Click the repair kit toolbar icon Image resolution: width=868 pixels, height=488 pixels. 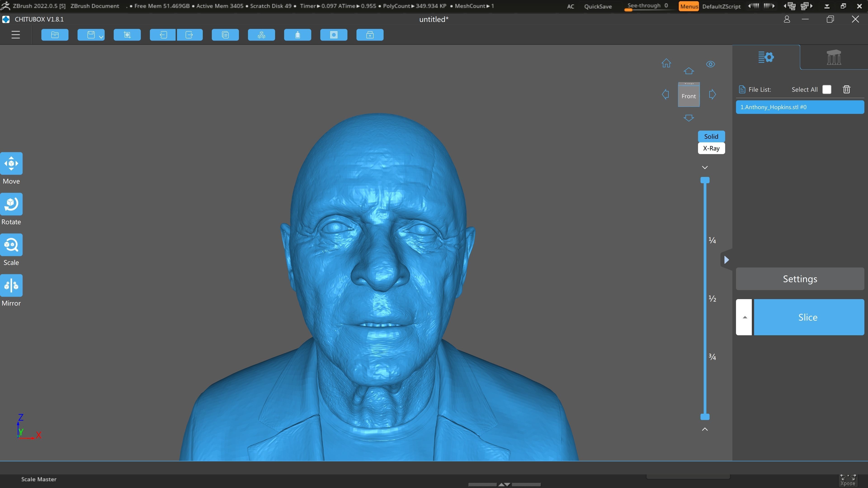point(370,35)
